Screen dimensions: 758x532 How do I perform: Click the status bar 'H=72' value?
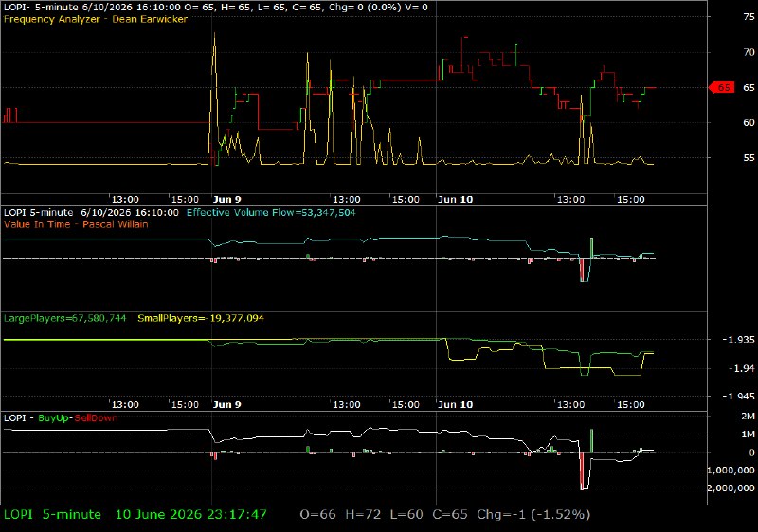(363, 515)
